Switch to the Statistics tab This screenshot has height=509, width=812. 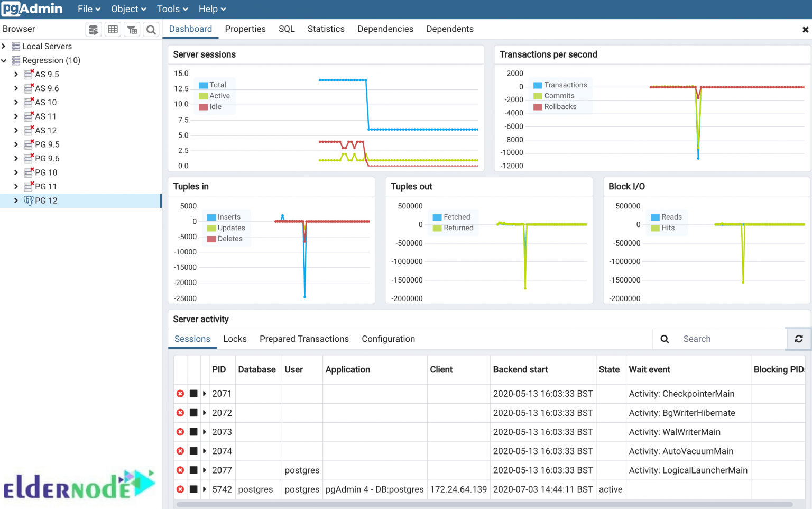pyautogui.click(x=326, y=29)
